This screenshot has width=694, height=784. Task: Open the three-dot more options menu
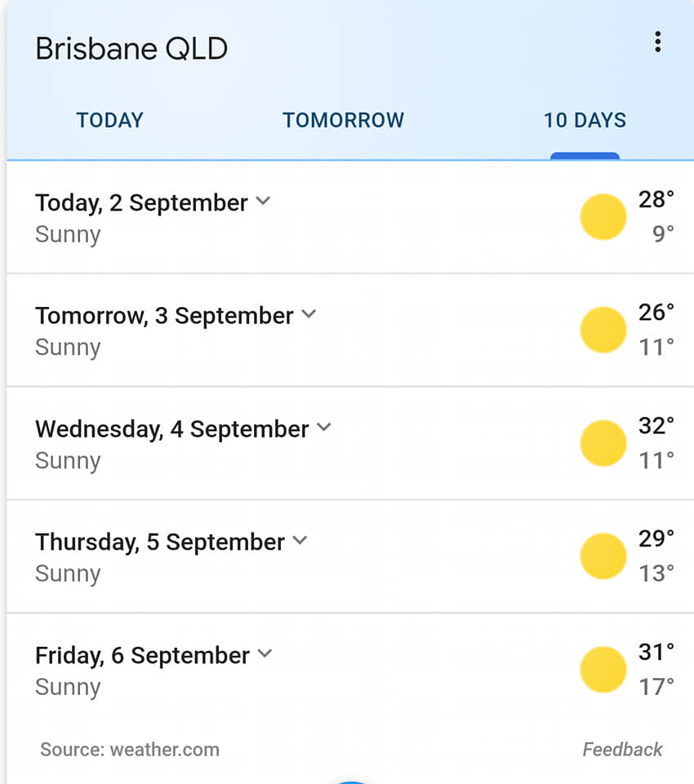point(657,42)
